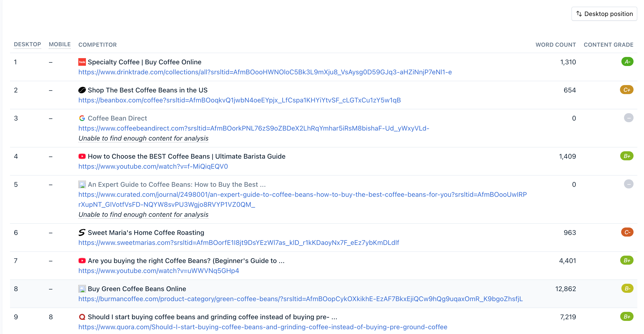Open the Desktop position sort dropdown
Screen dimensions: 644x334
point(604,14)
